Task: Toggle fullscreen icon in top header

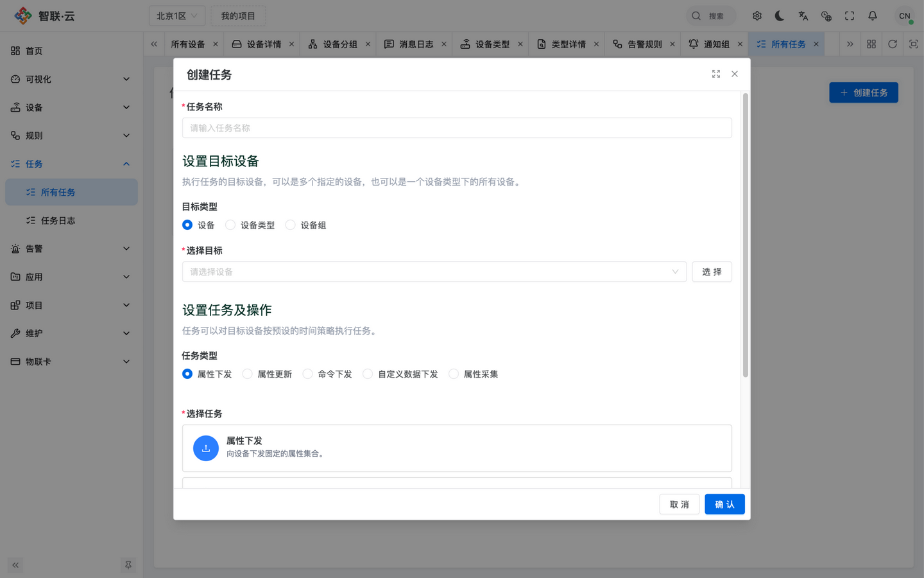Action: coord(850,16)
